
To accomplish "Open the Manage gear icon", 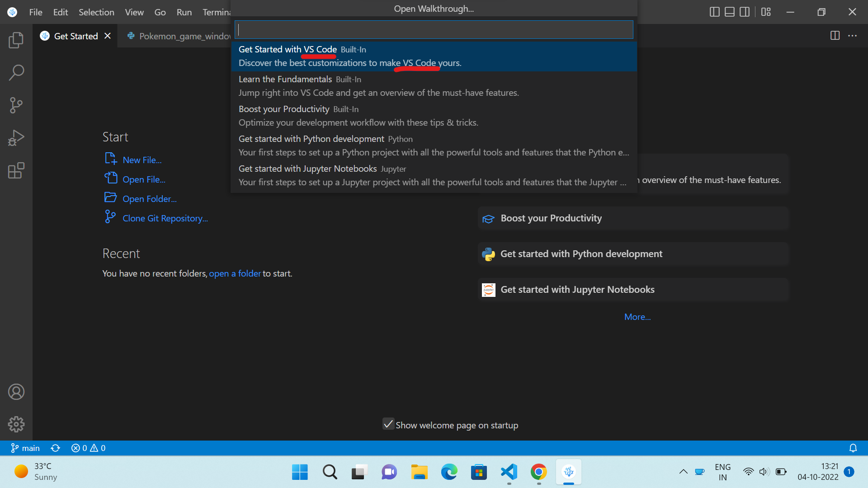I will 16,424.
